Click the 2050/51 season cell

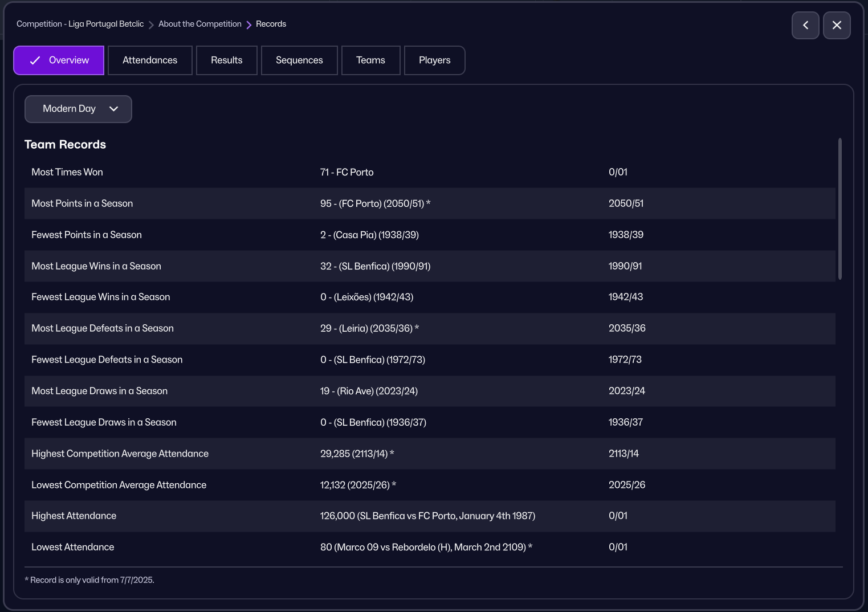coord(626,203)
